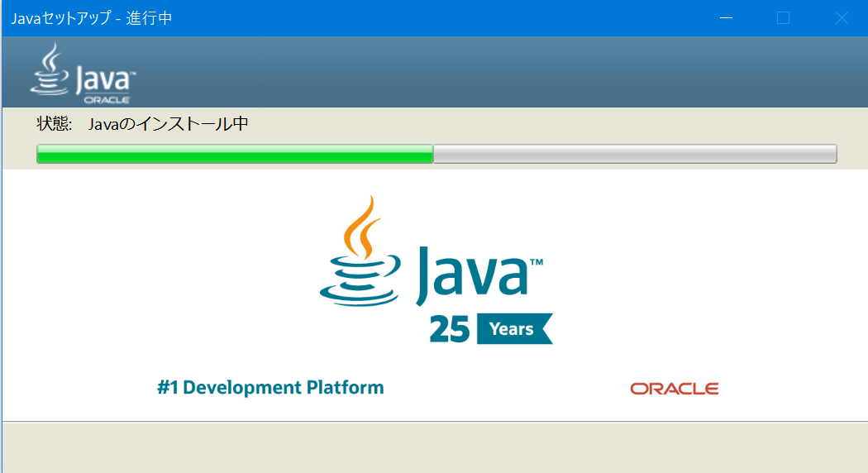Click the red ORACLE logo

[x=675, y=389]
